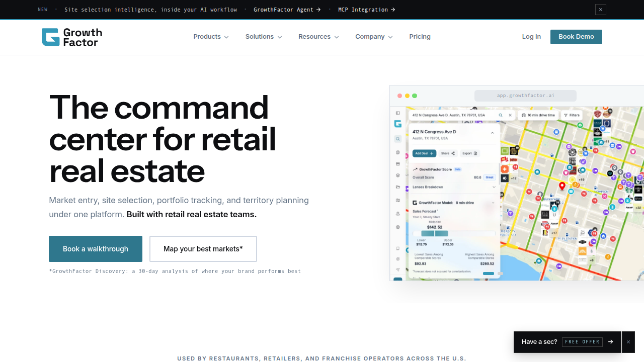Click the red location pin on map

562,187
